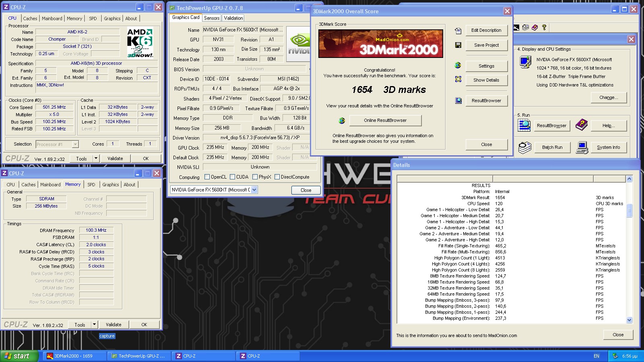Click the 3DMark2000 banner image
This screenshot has height=362, width=644.
[381, 43]
